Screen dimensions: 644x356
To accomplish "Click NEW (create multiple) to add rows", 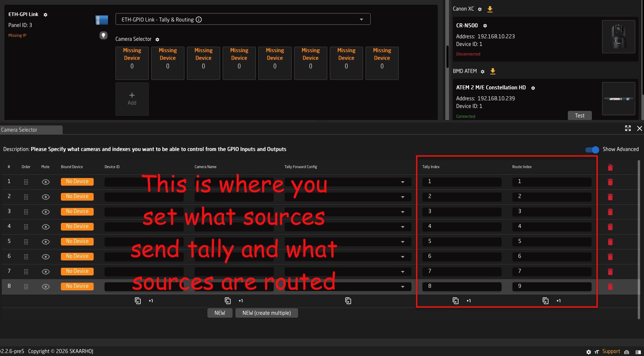I will (x=266, y=313).
